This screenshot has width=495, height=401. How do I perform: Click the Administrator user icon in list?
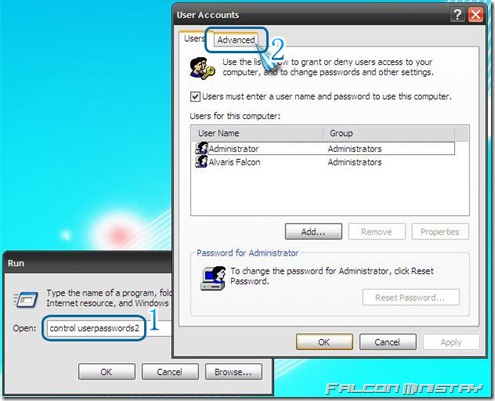coord(201,148)
